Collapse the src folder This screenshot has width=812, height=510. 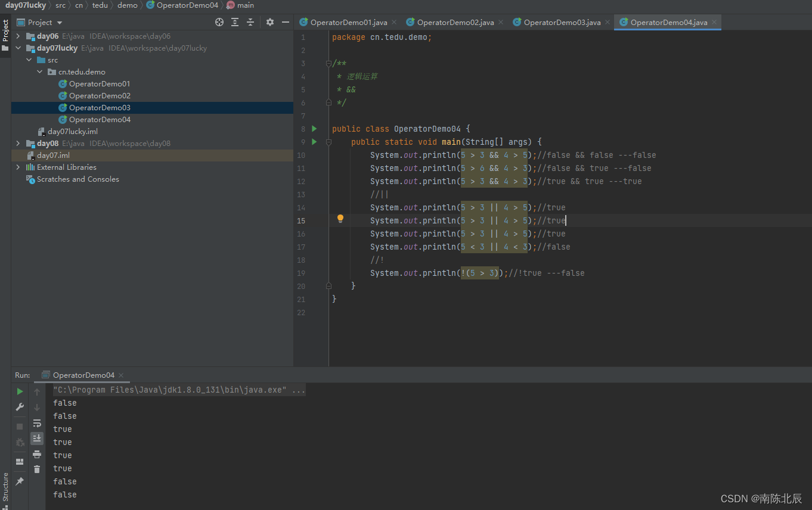(x=29, y=60)
